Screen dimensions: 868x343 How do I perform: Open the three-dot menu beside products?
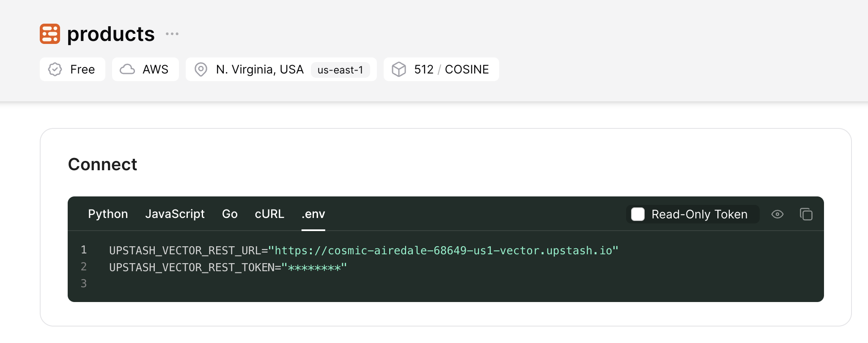click(x=172, y=34)
